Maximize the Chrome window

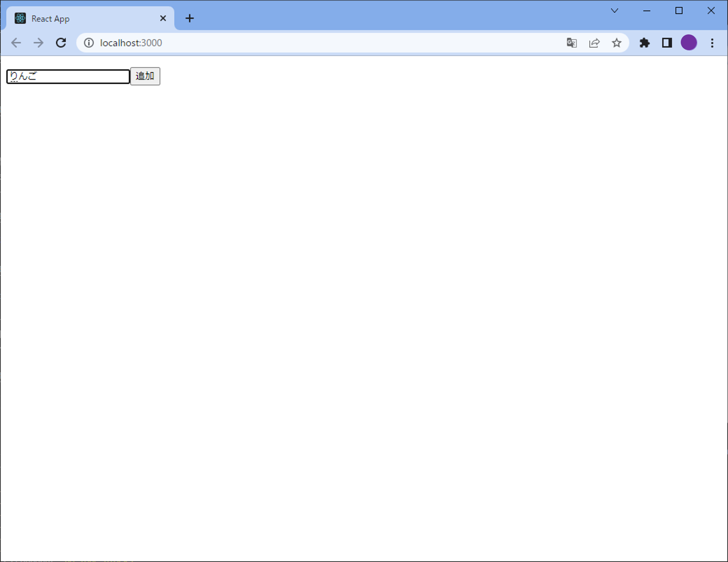pos(679,11)
